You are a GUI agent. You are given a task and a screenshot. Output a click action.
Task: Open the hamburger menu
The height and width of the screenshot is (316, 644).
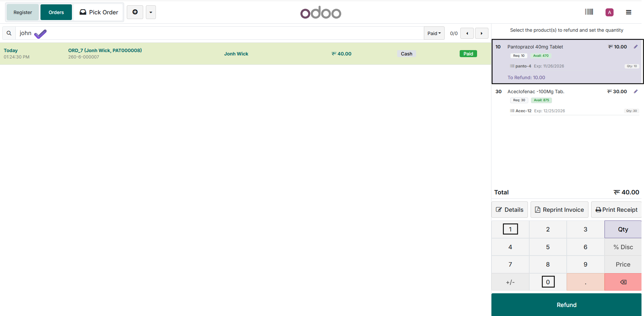[629, 12]
